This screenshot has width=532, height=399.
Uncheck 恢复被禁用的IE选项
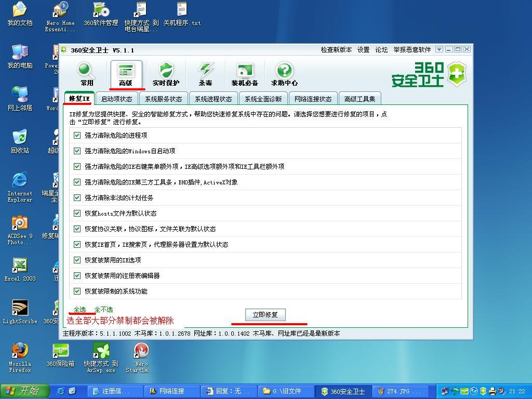pyautogui.click(x=77, y=260)
